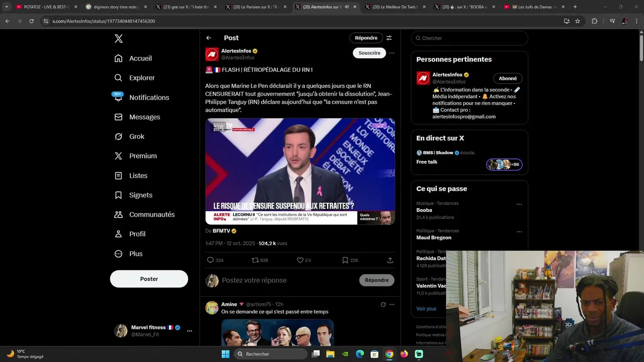Open Amine's profile from the reply

tap(229, 304)
